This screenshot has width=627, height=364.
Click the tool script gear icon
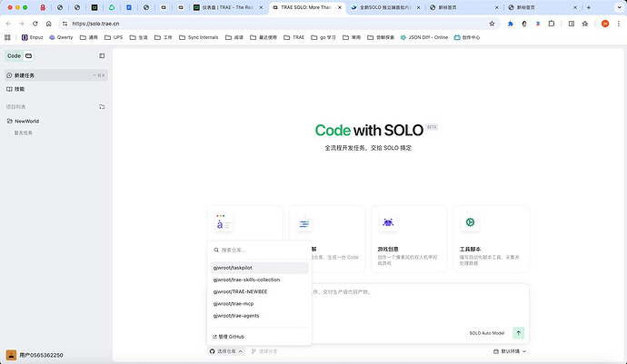pyautogui.click(x=470, y=222)
